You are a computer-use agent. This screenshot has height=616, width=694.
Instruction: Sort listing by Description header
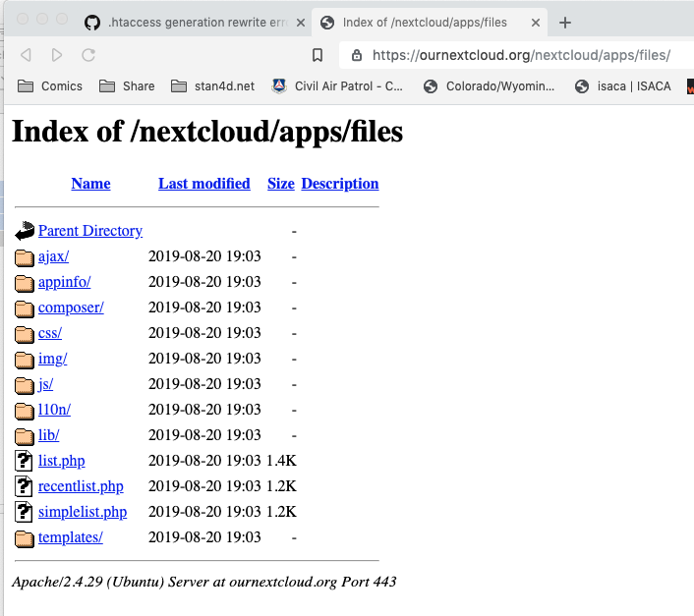[340, 184]
